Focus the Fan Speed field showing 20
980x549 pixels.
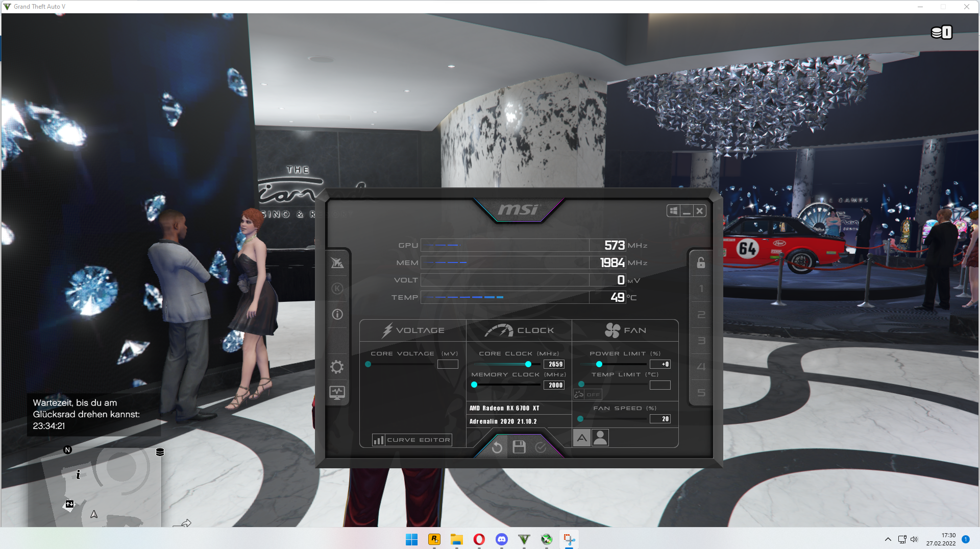[660, 419]
